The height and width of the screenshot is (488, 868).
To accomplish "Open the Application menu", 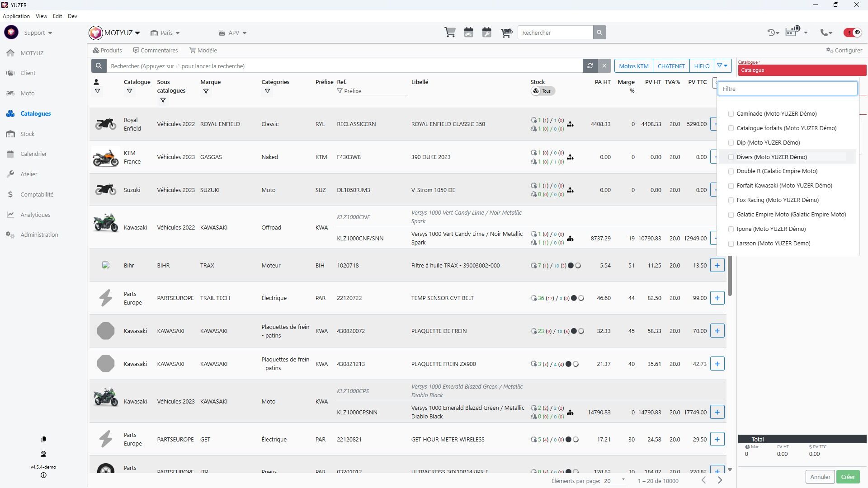I will click(16, 16).
